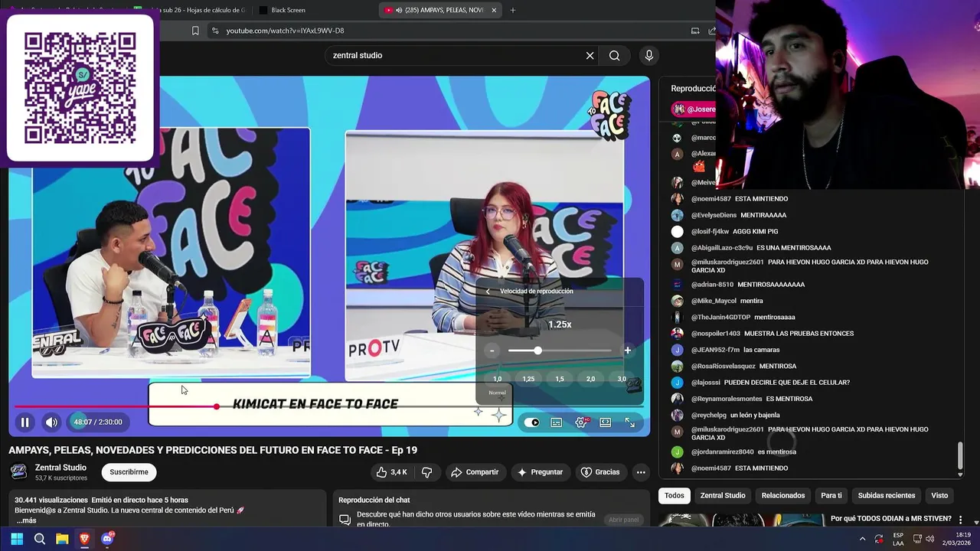Switch to the Hojas de cálculo tab

pyautogui.click(x=190, y=10)
